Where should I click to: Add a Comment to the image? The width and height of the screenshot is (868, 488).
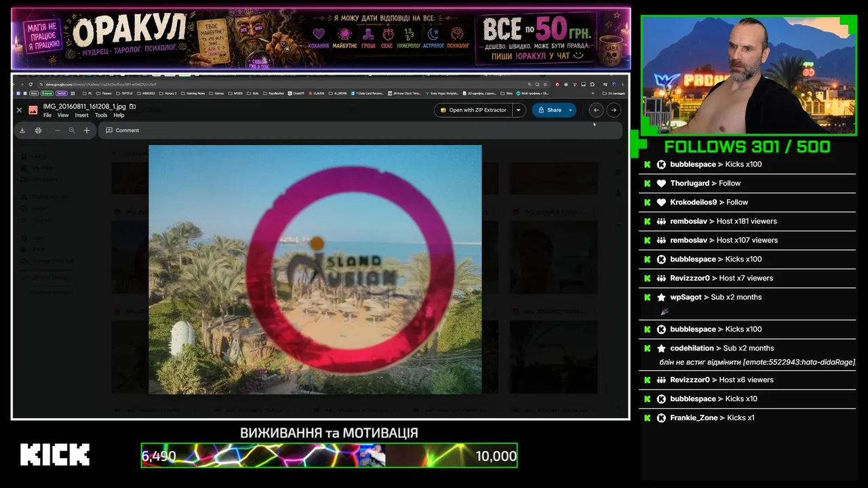pos(123,130)
